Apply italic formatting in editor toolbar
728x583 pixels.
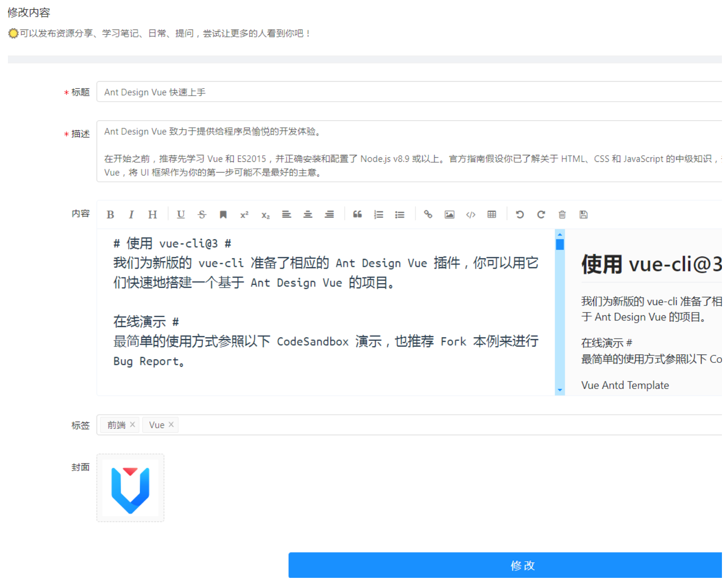click(x=131, y=215)
